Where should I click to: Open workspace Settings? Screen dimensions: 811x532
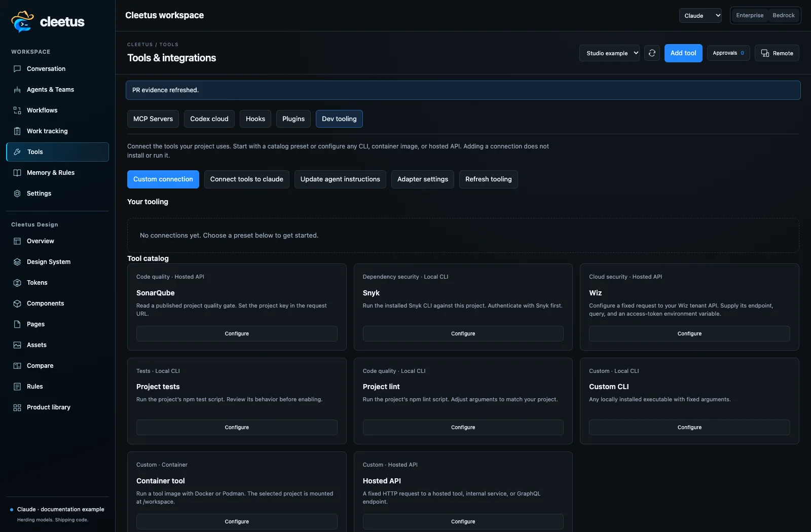click(57, 194)
